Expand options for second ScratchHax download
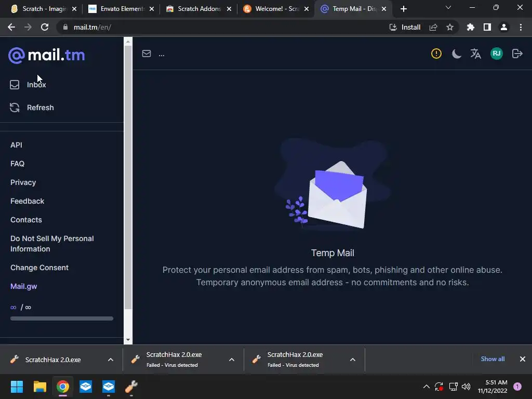Viewport: 532px width, 399px height. point(232,360)
